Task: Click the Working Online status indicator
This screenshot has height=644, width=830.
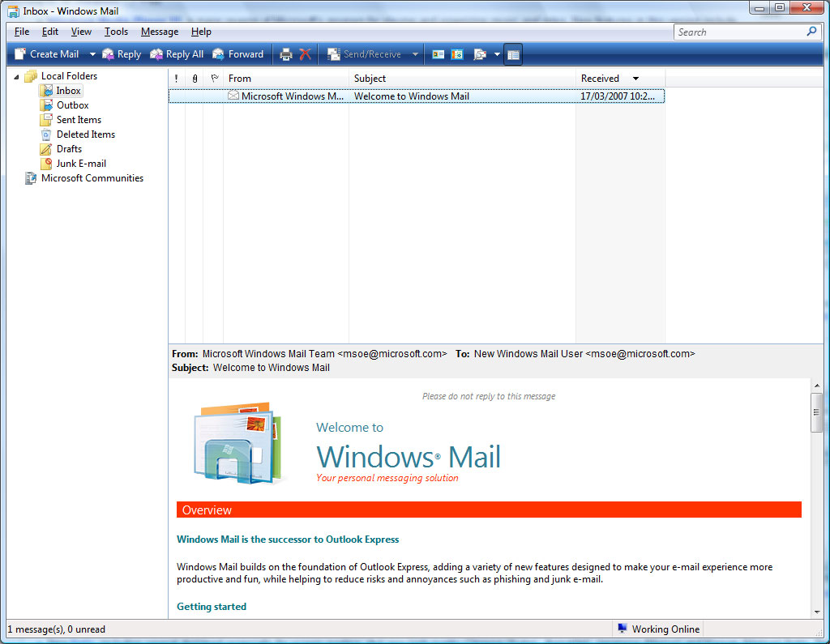Action: tap(658, 629)
